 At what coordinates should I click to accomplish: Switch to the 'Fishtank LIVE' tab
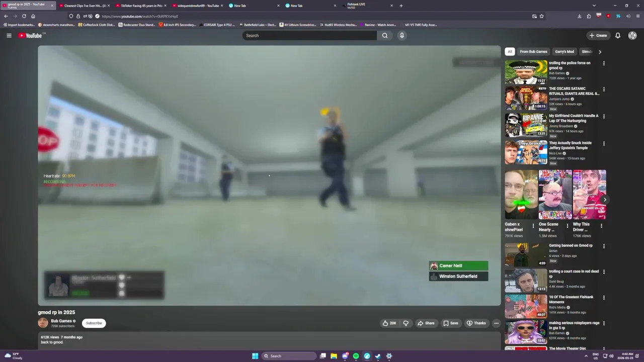[367, 6]
